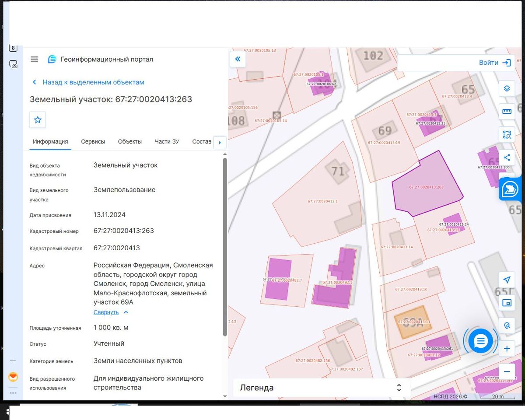Image resolution: width=525 pixels, height=420 pixels.
Task: Click the area value 1 000 кв. м
Action: (x=111, y=328)
